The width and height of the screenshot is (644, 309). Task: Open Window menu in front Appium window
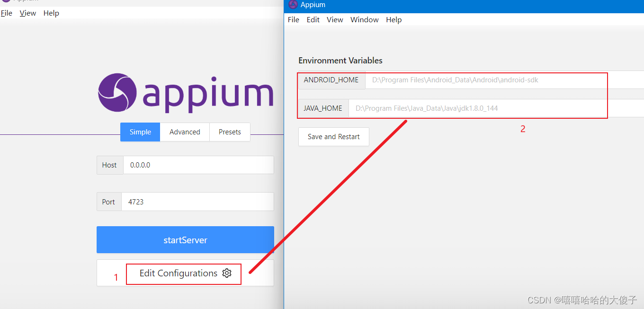click(365, 19)
